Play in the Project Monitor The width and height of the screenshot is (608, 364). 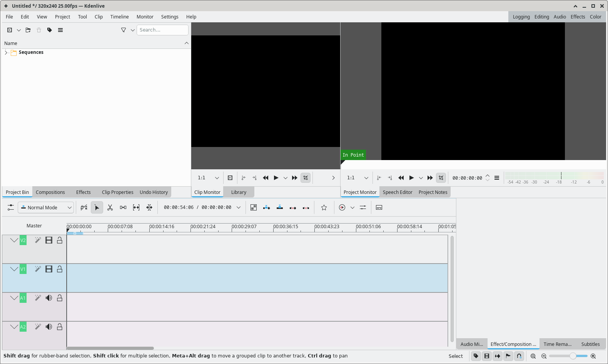[x=411, y=178]
